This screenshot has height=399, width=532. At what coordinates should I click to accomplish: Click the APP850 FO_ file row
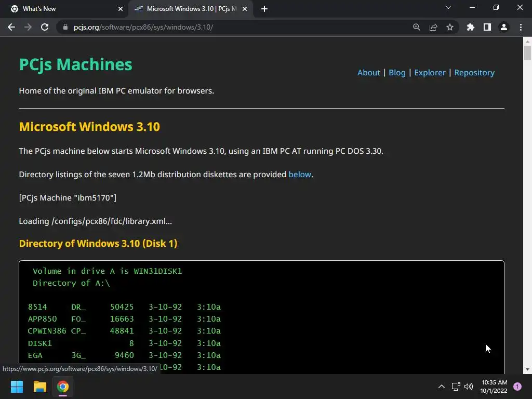124,319
